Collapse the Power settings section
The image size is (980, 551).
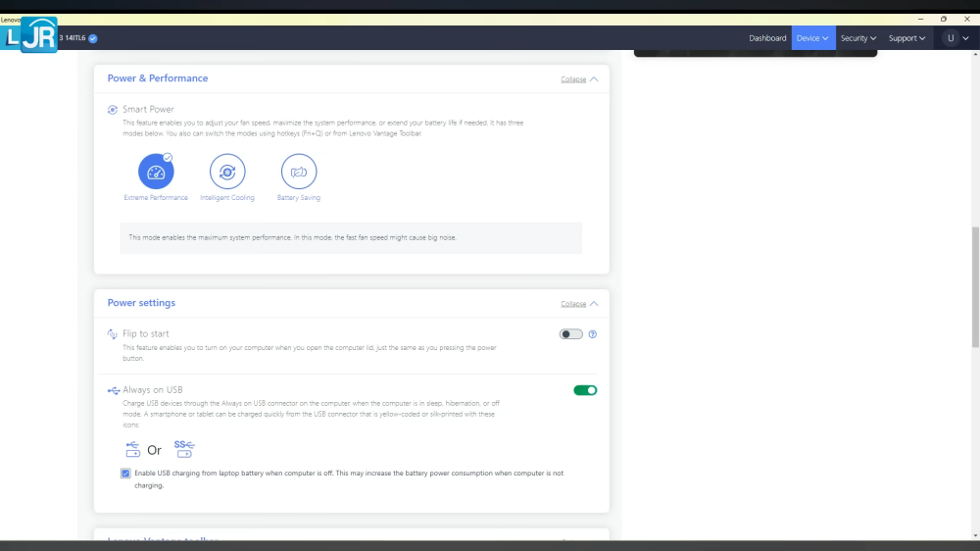click(579, 304)
